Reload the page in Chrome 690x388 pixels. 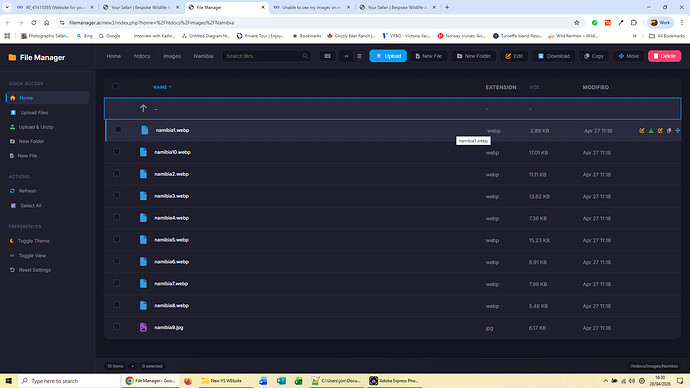tap(33, 22)
